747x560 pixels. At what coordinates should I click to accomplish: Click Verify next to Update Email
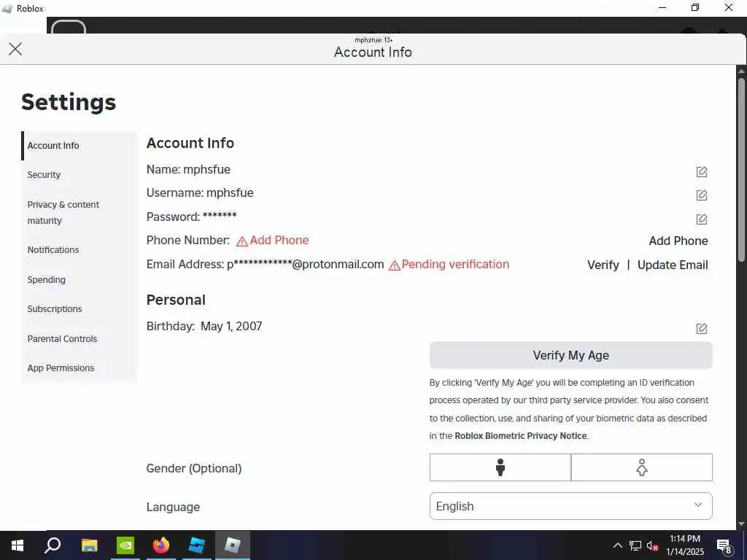tap(603, 265)
